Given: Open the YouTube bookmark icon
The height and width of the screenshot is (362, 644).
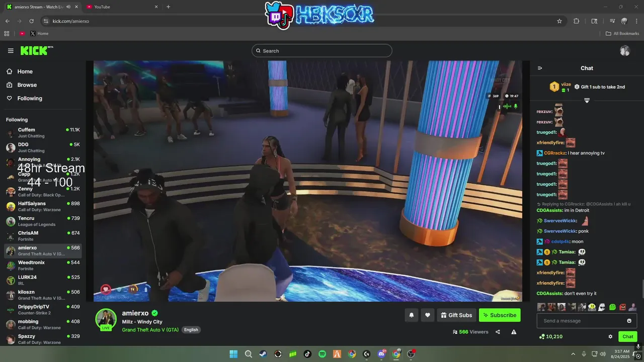Looking at the screenshot, I should click(x=22, y=34).
